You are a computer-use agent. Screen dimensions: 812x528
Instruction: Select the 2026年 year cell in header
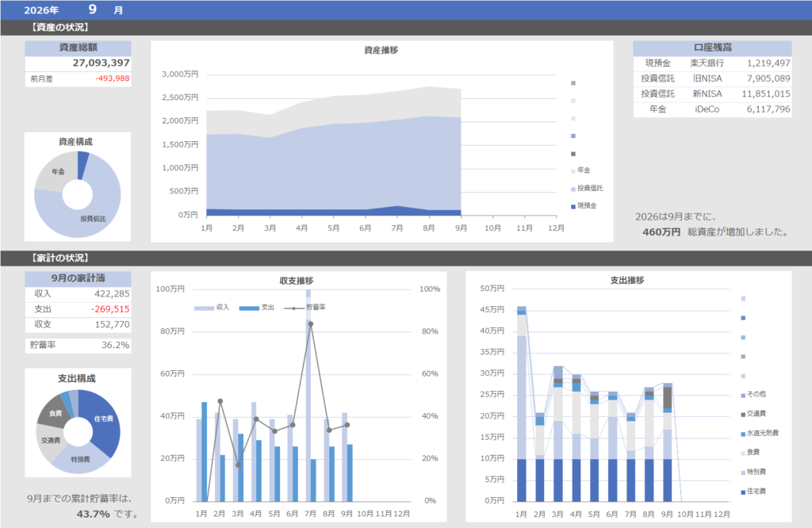pyautogui.click(x=41, y=10)
